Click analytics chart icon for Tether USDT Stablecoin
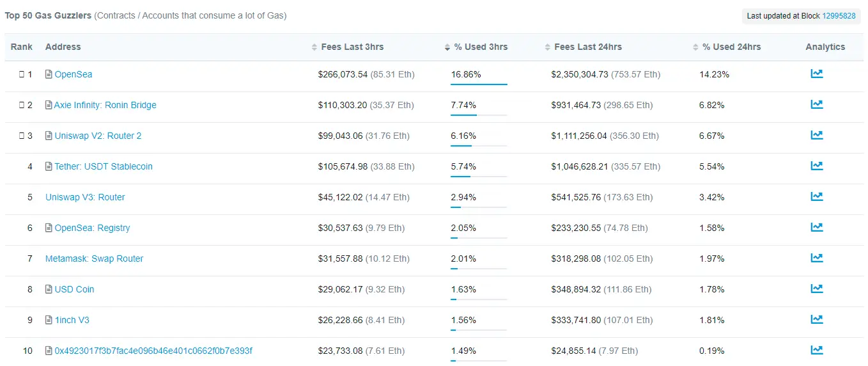868x366 pixels. pos(816,166)
